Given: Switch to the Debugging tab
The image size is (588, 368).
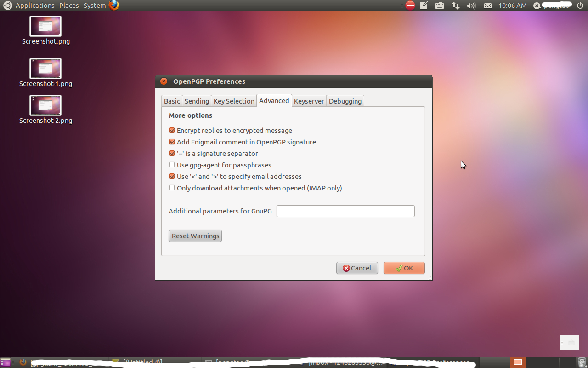Looking at the screenshot, I should click(x=345, y=101).
